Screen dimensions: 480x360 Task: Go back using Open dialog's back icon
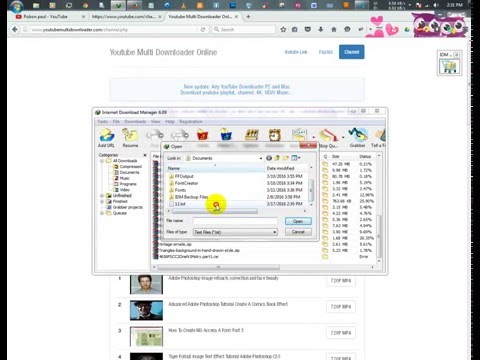point(269,158)
